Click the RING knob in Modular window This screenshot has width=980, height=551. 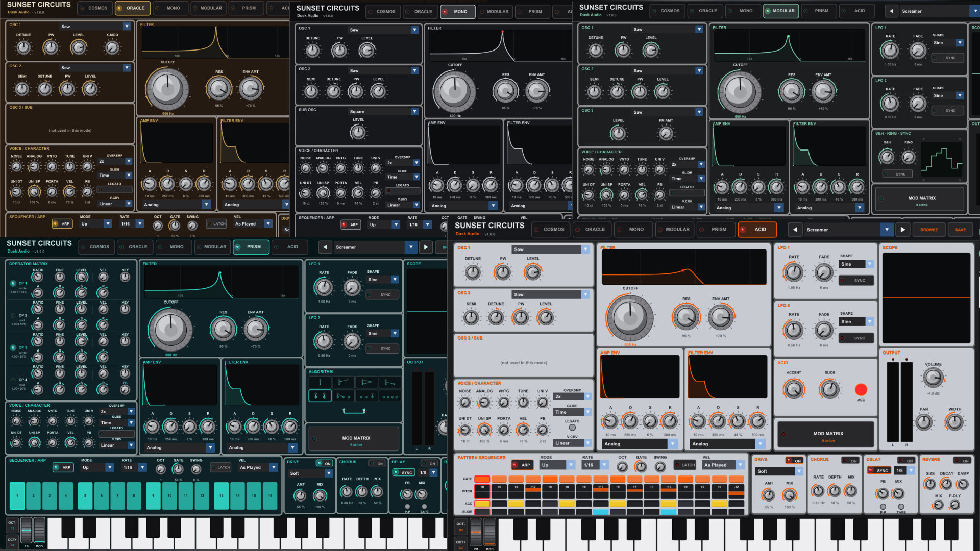pos(908,157)
